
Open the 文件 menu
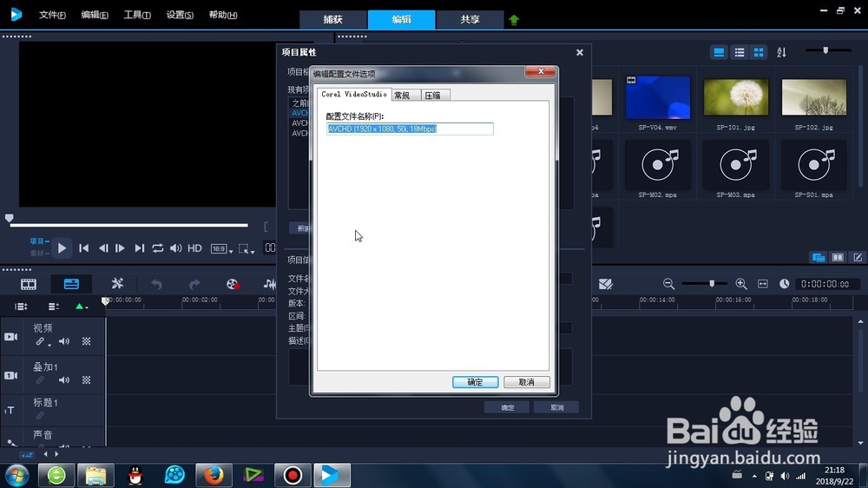[x=52, y=15]
